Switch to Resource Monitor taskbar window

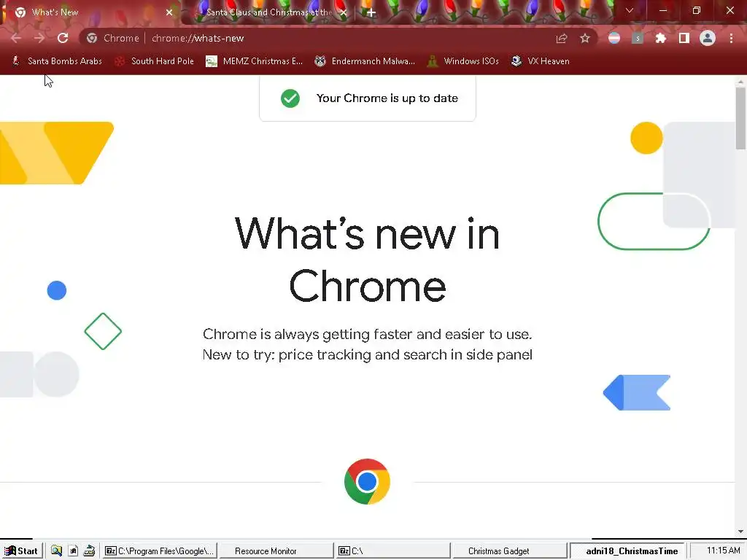click(x=276, y=551)
